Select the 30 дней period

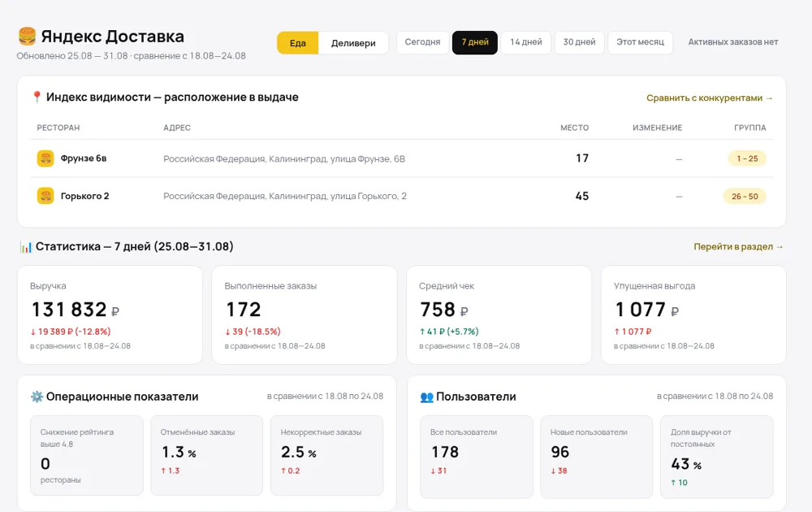click(580, 42)
